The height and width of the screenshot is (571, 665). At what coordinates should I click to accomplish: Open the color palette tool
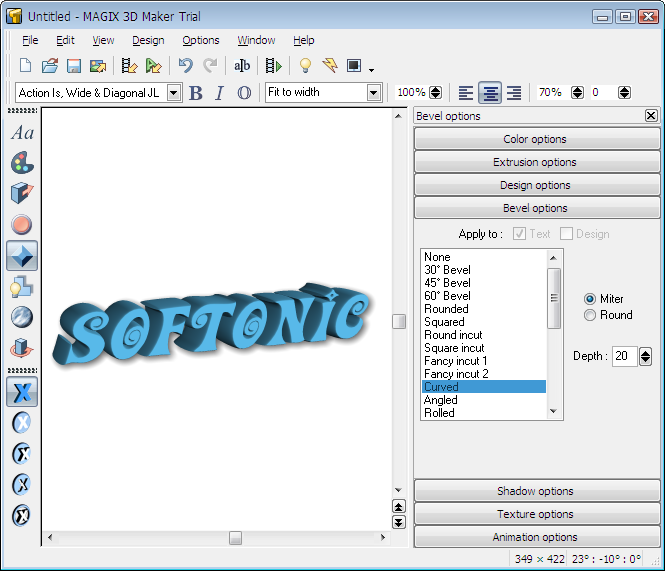tap(22, 162)
